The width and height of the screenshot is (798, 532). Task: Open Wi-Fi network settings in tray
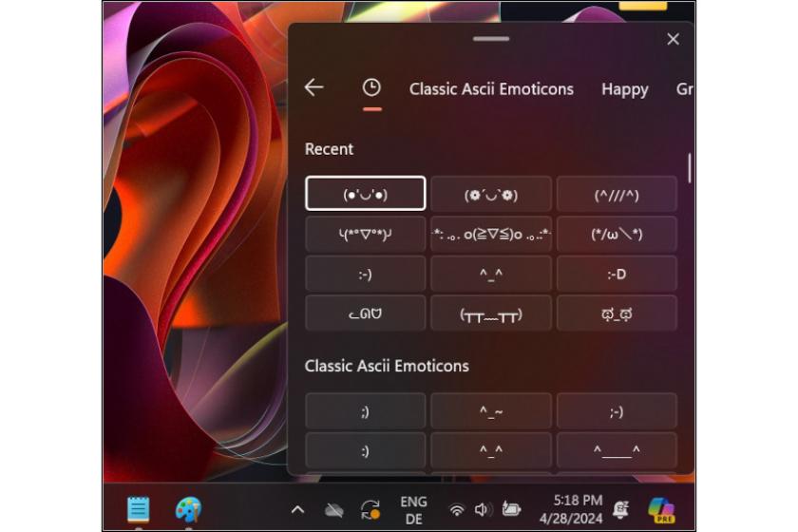[457, 509]
